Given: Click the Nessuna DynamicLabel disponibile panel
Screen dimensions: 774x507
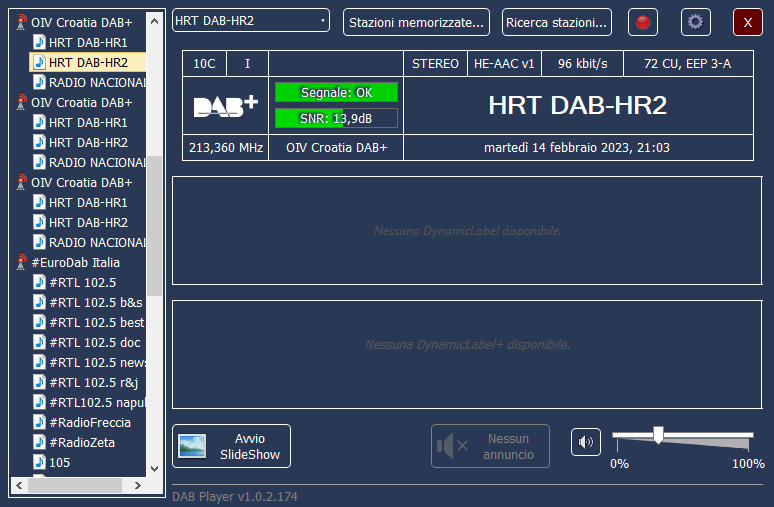Looking at the screenshot, I should pyautogui.click(x=467, y=231).
